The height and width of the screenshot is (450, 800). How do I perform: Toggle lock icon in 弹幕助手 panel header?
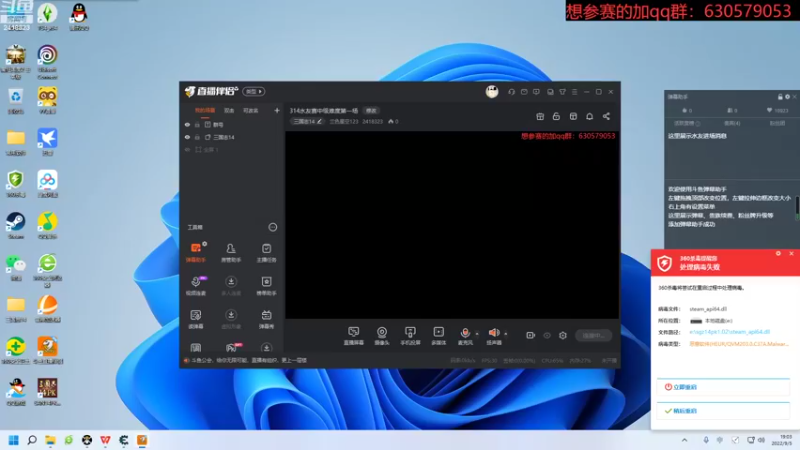[x=780, y=96]
